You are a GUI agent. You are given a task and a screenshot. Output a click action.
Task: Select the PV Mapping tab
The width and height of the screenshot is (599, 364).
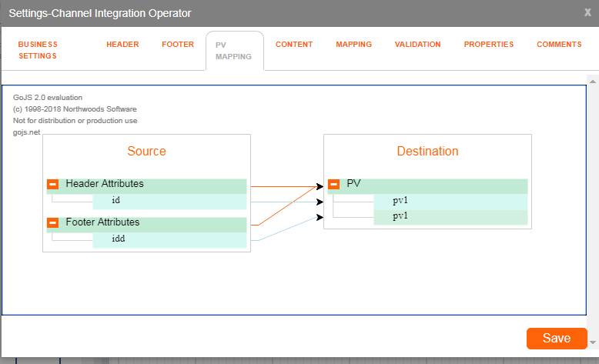click(x=234, y=51)
